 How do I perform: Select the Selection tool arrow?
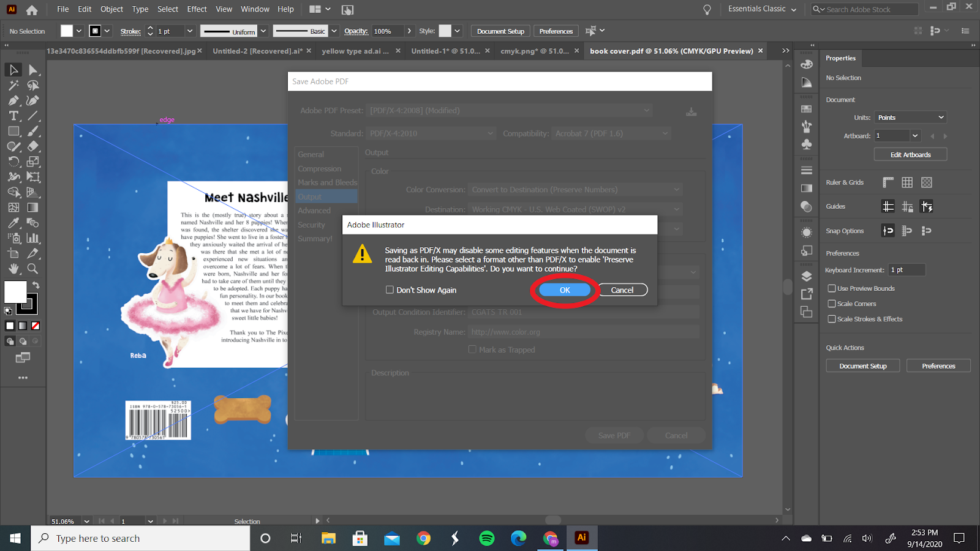point(13,70)
